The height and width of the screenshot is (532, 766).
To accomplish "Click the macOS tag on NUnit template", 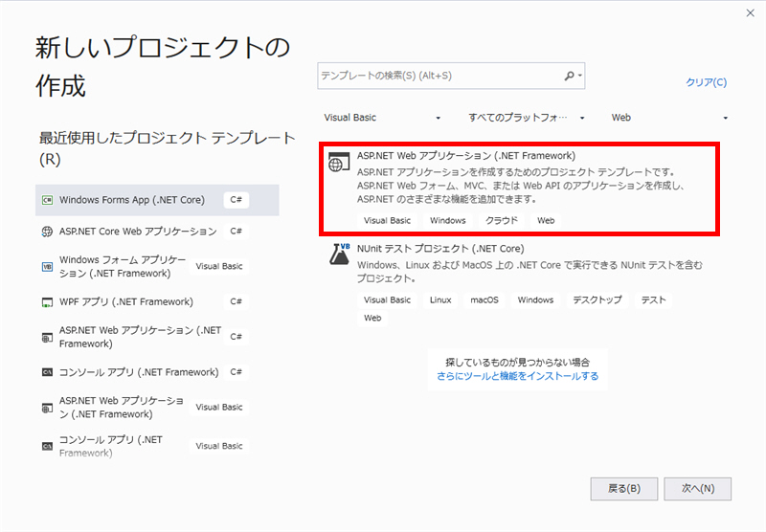I will 484,300.
